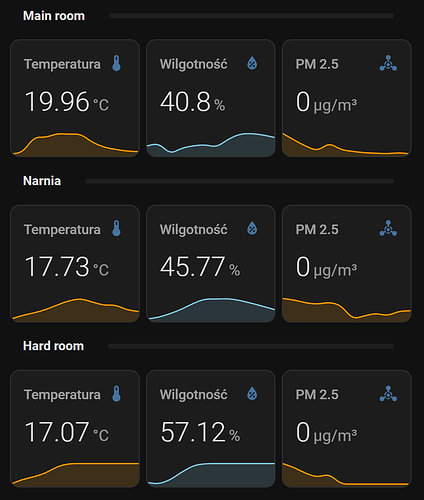Image resolution: width=424 pixels, height=500 pixels.
Task: Click the thermometer icon in Narnia
Action: [116, 229]
